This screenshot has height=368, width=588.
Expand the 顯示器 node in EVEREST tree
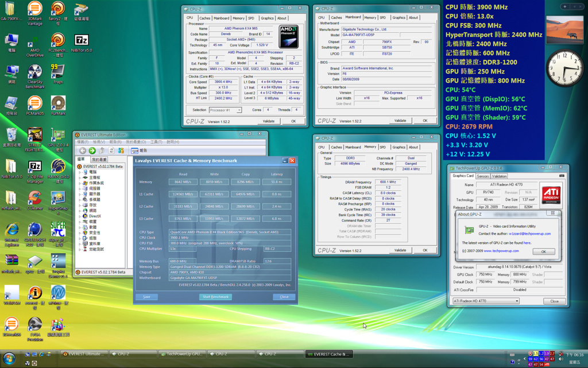click(79, 194)
